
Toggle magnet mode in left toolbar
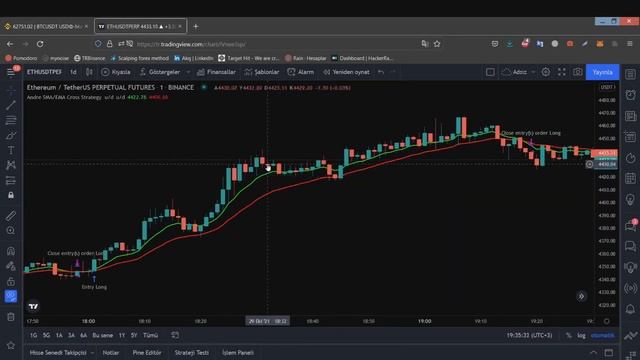point(11,251)
